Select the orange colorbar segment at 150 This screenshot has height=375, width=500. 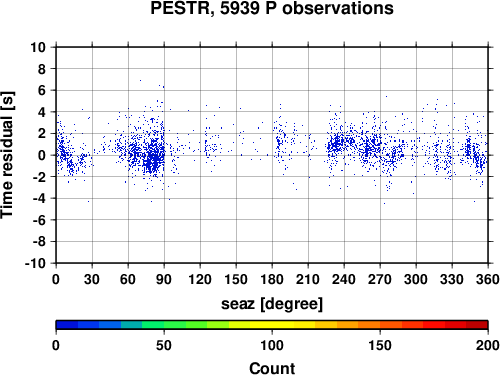380,325
